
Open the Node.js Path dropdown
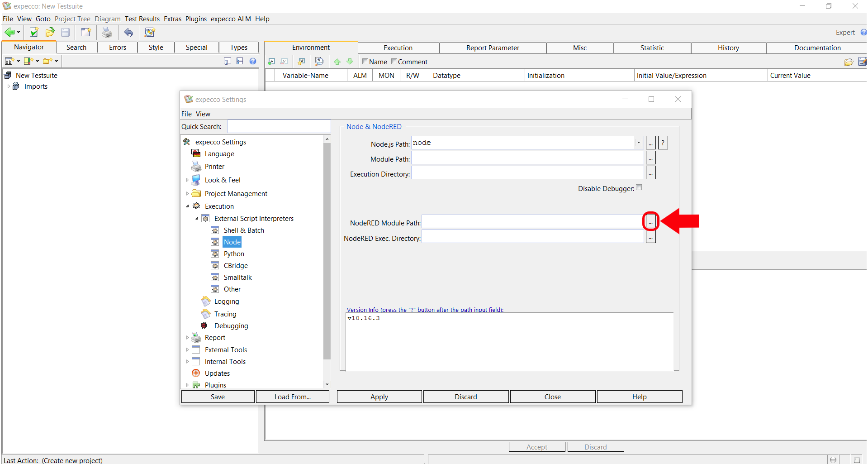[638, 143]
